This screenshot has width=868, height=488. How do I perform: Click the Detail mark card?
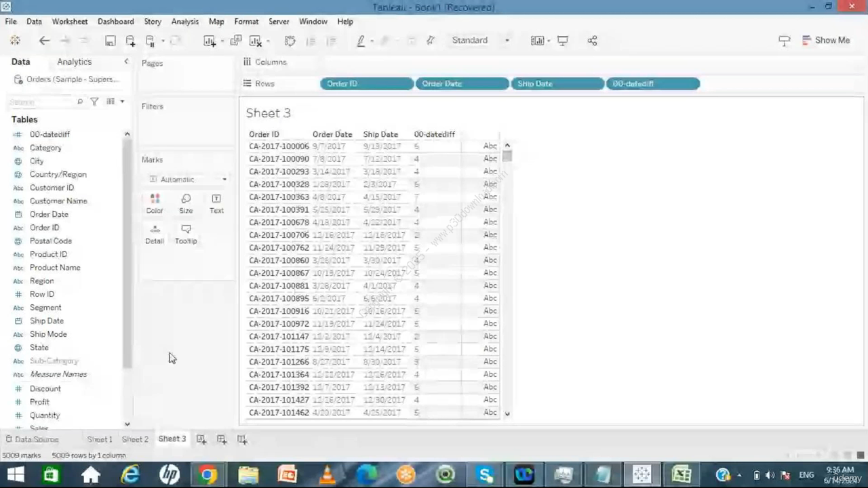[x=155, y=234]
